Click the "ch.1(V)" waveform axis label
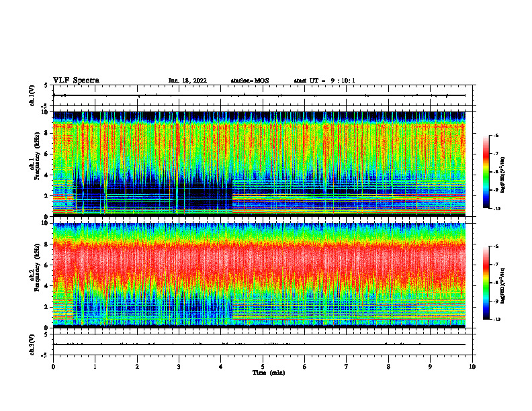 (32, 95)
